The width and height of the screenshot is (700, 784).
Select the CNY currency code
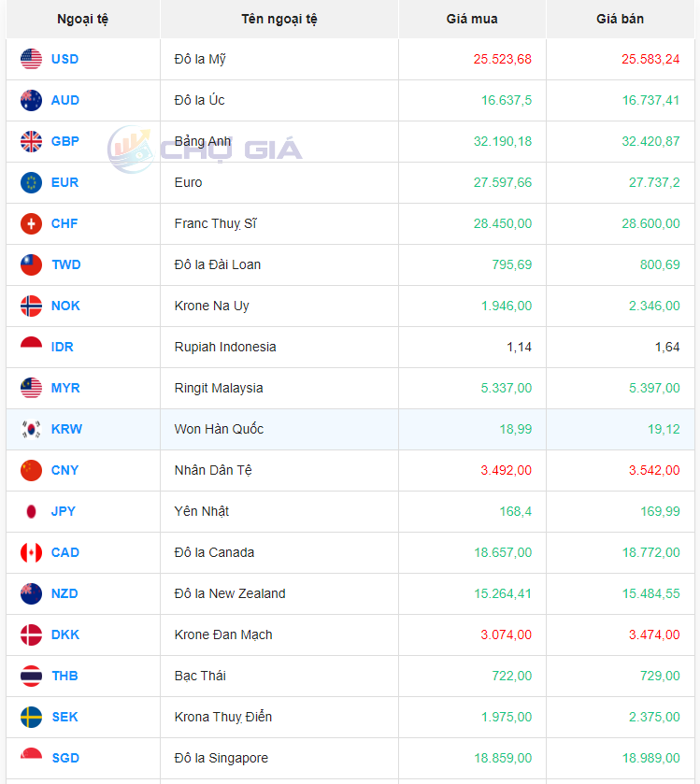point(64,470)
